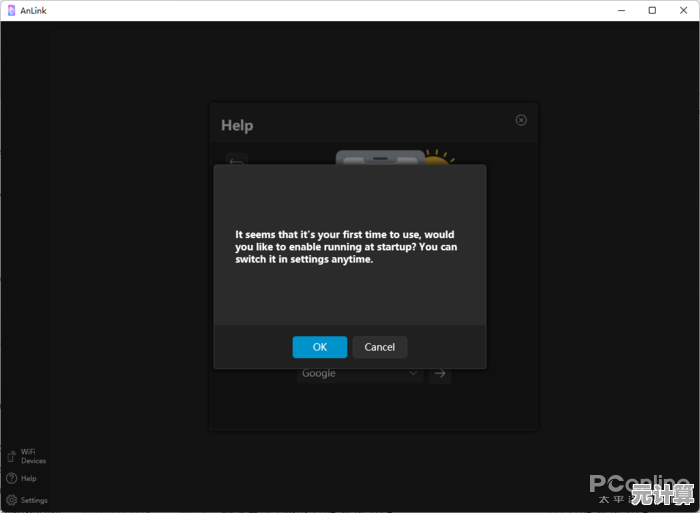Maximize the AnLink window
Screen dimensions: 700x513
click(652, 10)
